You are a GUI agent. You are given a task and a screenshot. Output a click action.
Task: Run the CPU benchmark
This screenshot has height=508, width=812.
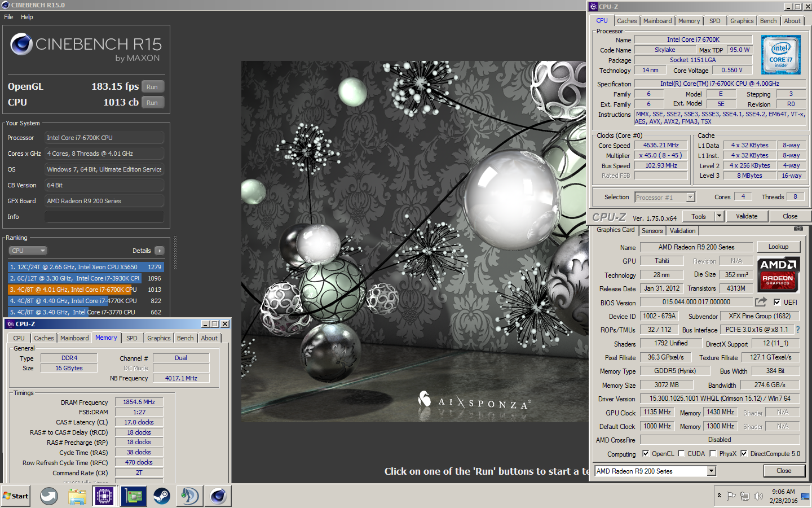point(152,102)
